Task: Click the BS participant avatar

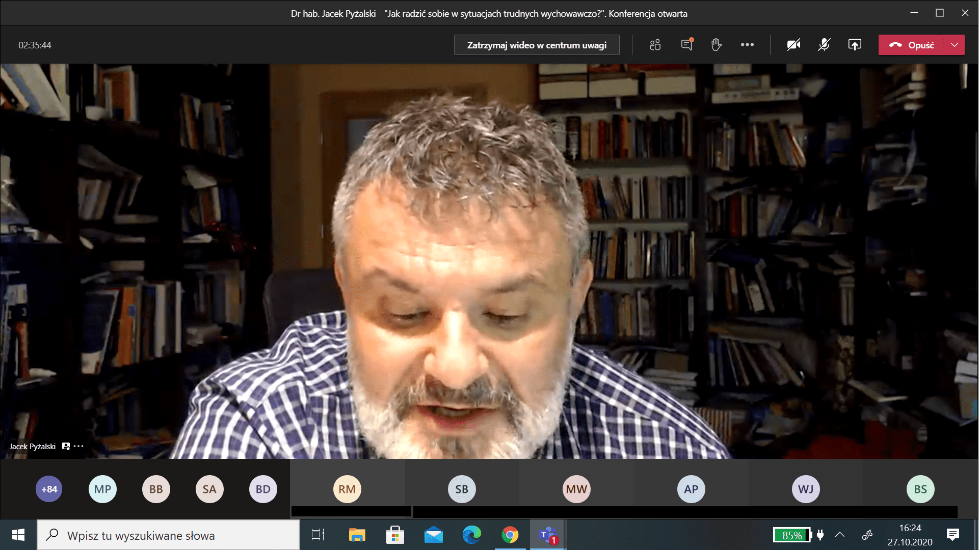Action: tap(920, 489)
